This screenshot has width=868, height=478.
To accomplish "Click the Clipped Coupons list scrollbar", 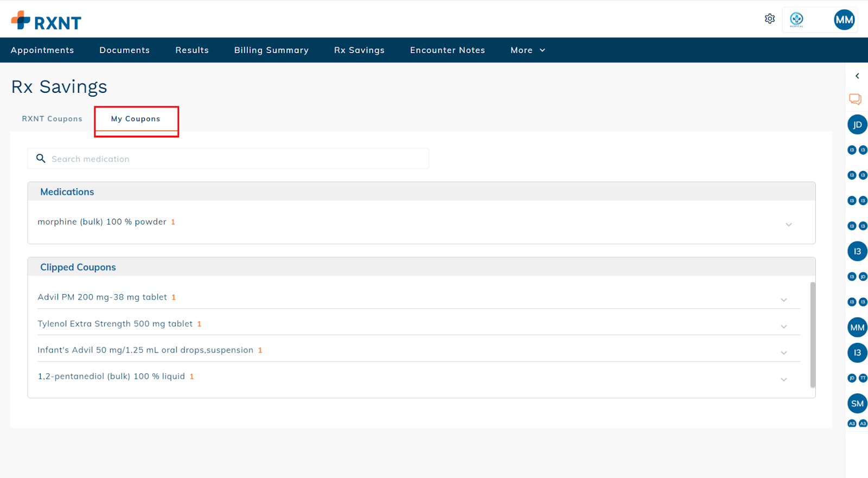I will pyautogui.click(x=813, y=335).
